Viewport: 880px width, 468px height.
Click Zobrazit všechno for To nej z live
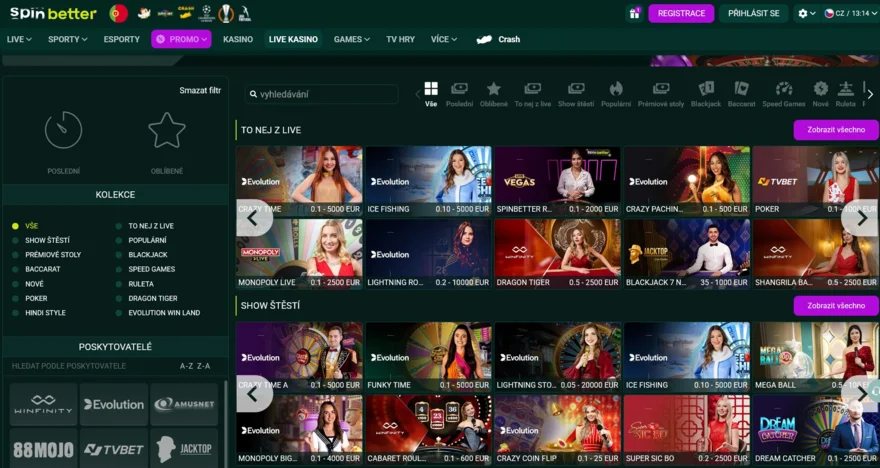pyautogui.click(x=836, y=130)
